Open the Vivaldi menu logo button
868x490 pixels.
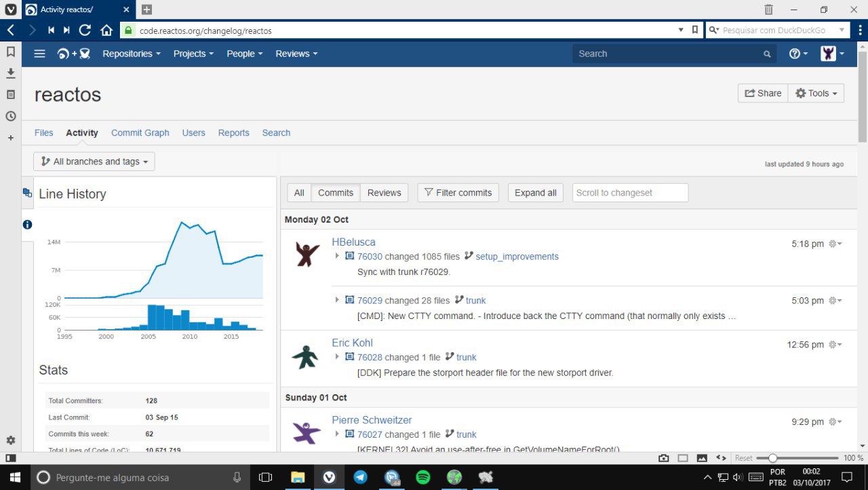(x=11, y=10)
